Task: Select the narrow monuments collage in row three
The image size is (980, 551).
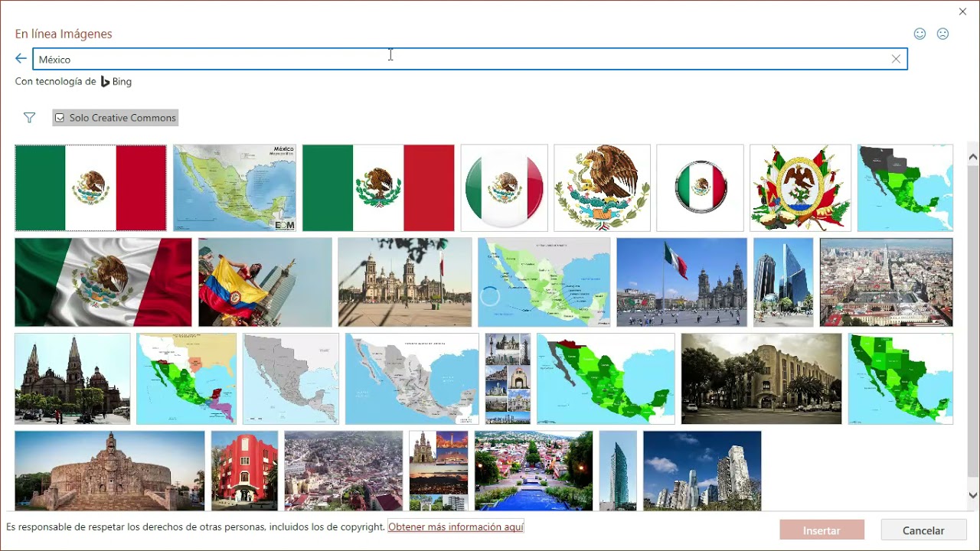Action: [x=508, y=379]
